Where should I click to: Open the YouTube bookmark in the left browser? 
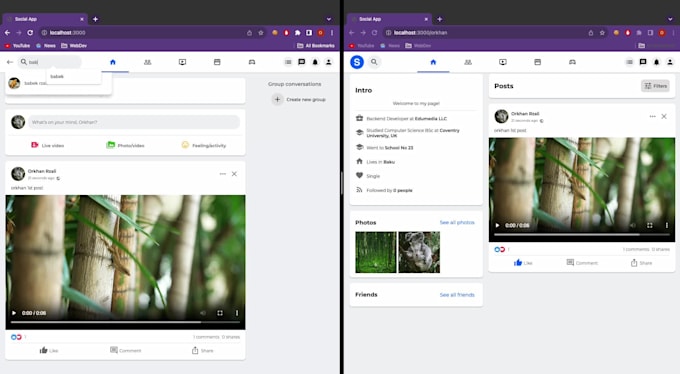click(x=17, y=46)
